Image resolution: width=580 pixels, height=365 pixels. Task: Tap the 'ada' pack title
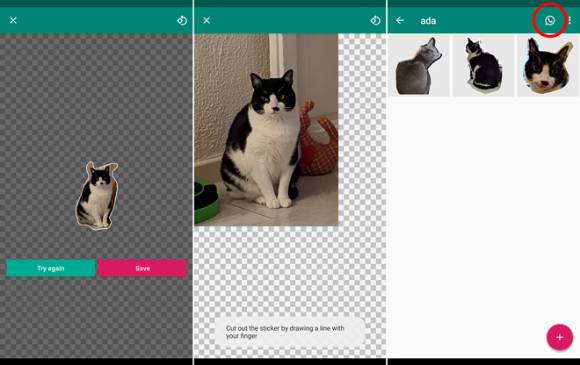click(x=428, y=21)
